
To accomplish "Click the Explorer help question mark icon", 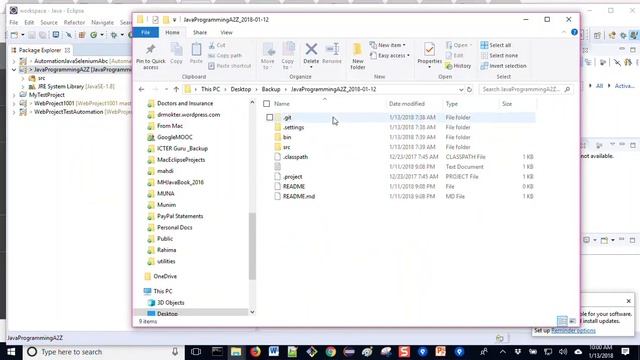I will 574,32.
